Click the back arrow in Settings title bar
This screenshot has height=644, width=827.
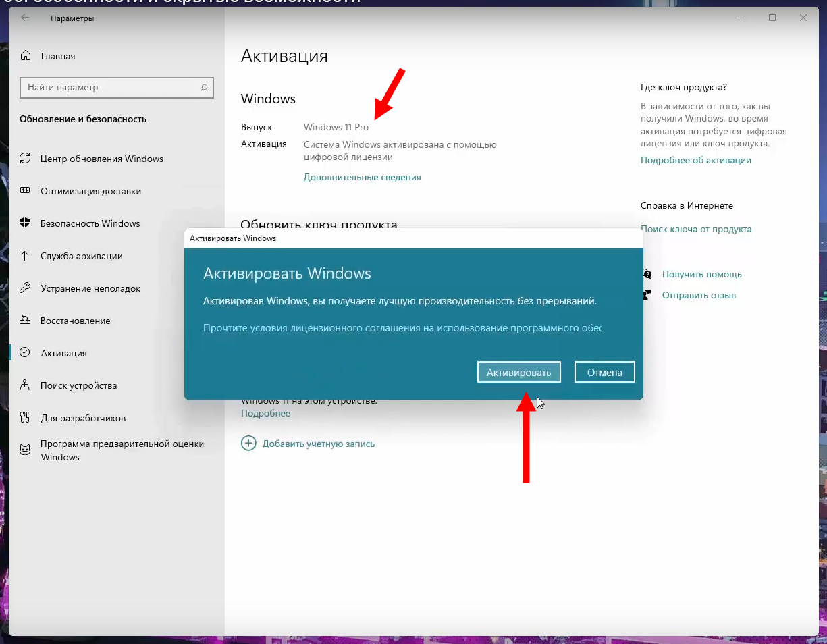coord(25,18)
